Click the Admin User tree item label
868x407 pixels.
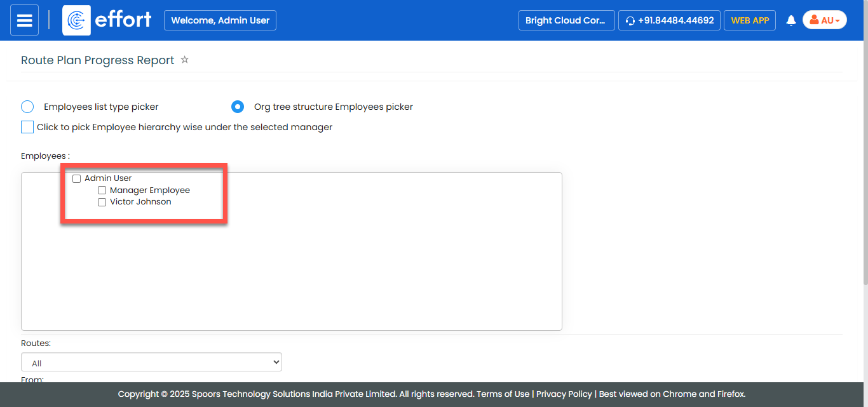pos(108,178)
